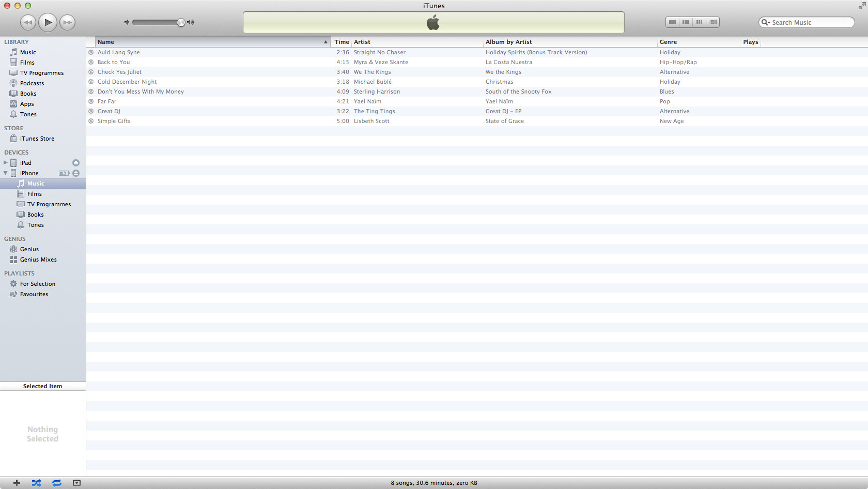This screenshot has height=489, width=868.
Task: Open Films under iPhone
Action: tap(34, 194)
